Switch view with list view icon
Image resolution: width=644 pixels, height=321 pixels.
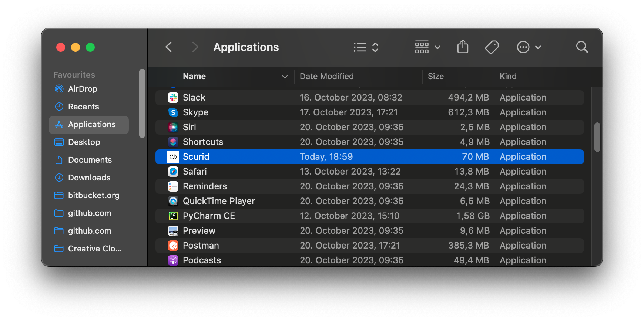click(366, 47)
